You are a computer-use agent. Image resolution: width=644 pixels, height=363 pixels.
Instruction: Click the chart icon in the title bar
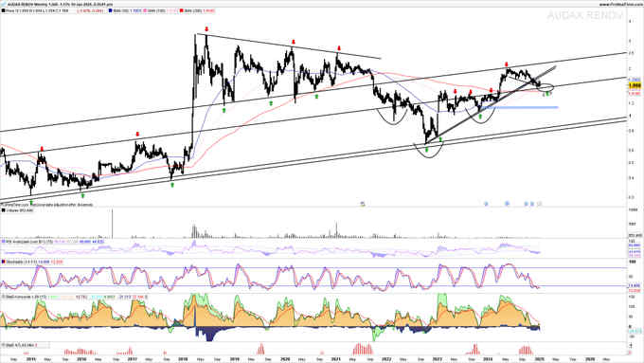point(4,4)
